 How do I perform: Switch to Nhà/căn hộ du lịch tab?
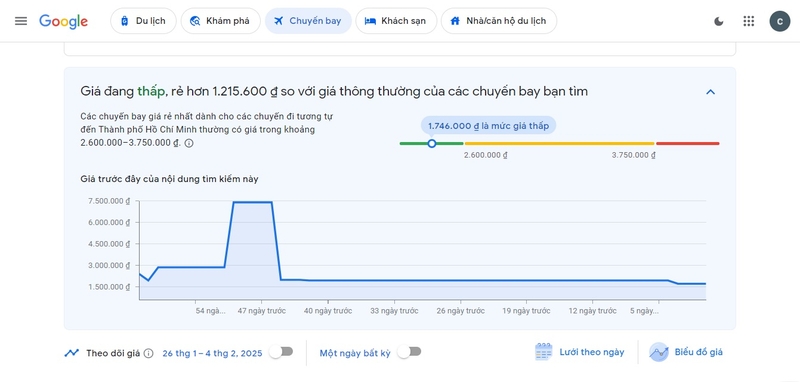tap(498, 21)
